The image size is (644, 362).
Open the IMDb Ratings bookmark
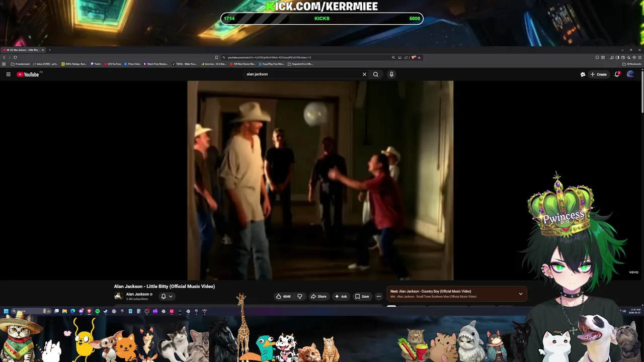[x=74, y=64]
